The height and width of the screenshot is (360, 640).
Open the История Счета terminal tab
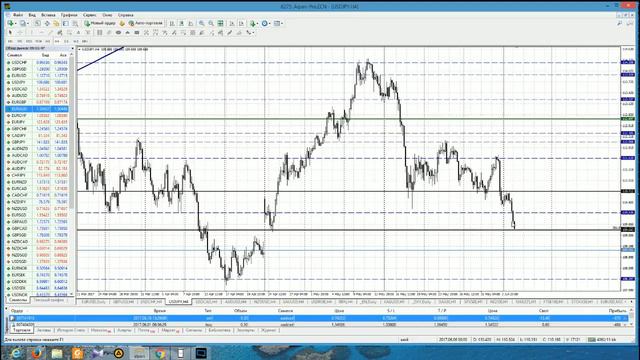(x=71, y=330)
